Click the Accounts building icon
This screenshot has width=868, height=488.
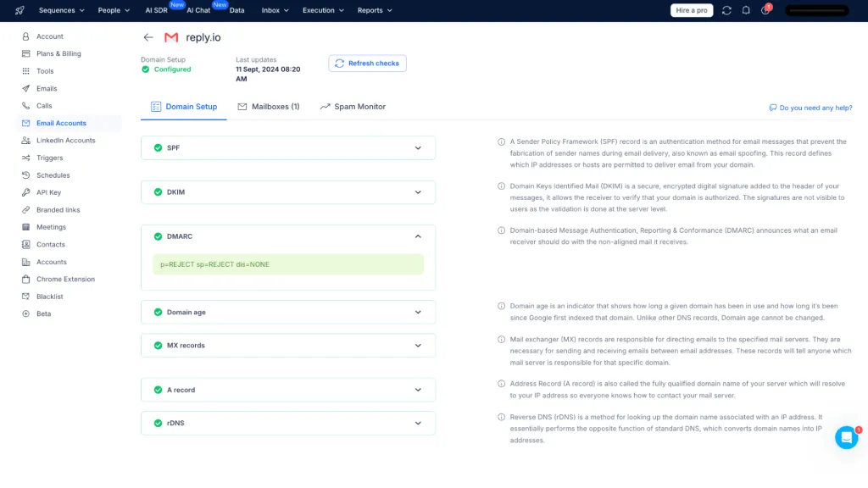point(25,262)
